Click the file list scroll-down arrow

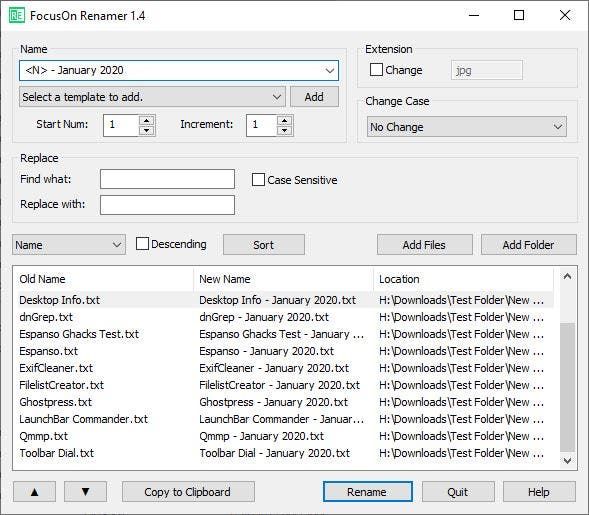[x=567, y=460]
